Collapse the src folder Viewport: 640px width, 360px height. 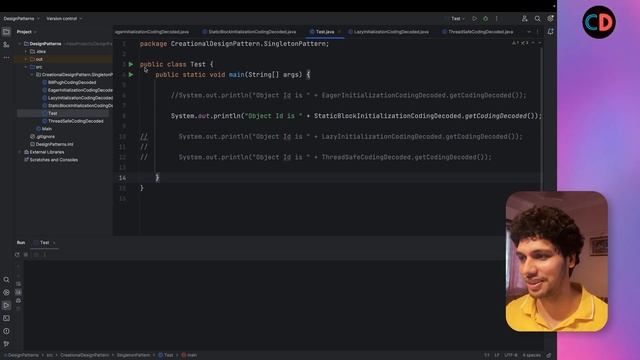(x=26, y=67)
